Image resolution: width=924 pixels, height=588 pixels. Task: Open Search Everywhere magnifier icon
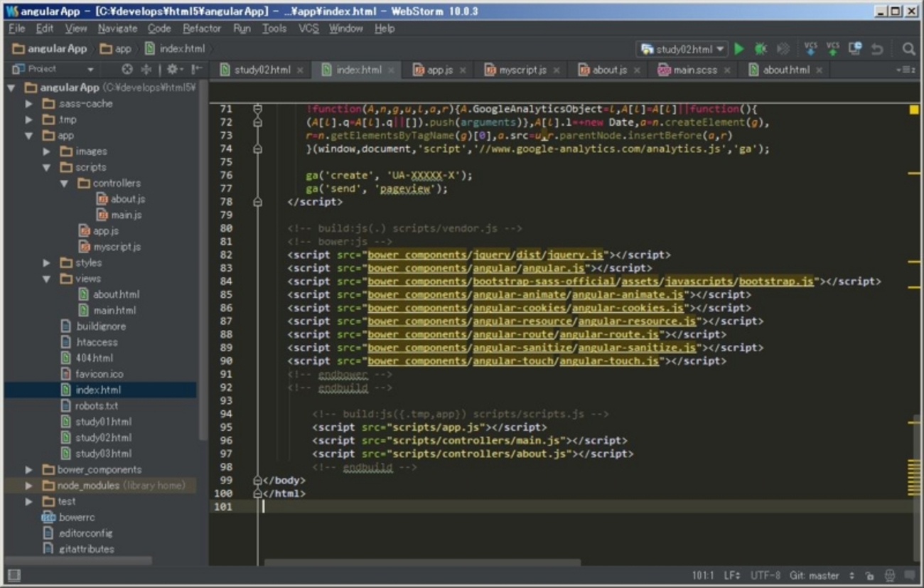pyautogui.click(x=908, y=49)
